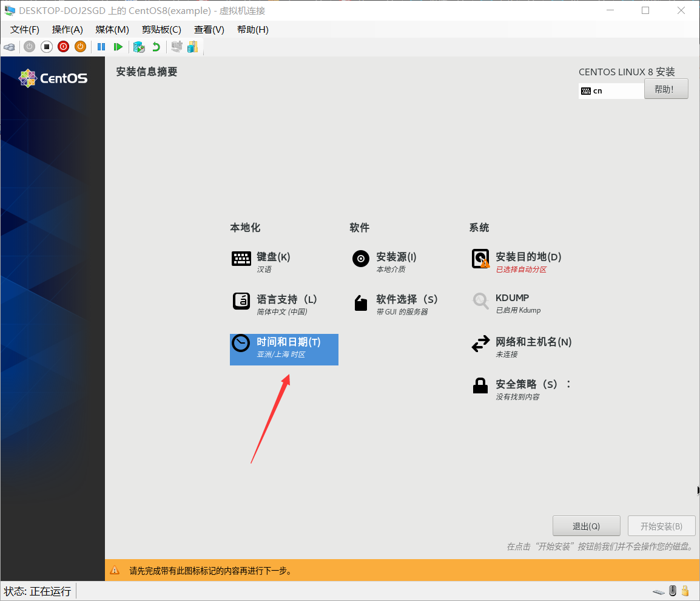Viewport: 700px width, 601px height.
Task: Click the 本地介质 install source text
Action: point(391,270)
